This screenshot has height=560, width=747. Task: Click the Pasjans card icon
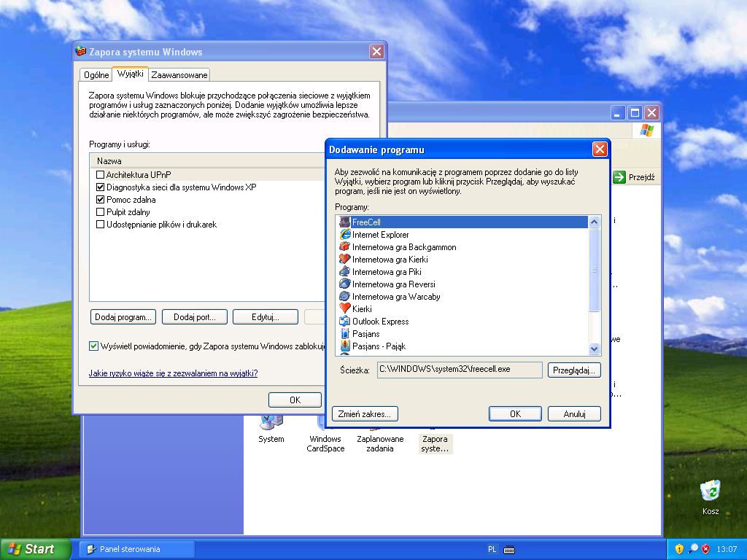coord(345,333)
